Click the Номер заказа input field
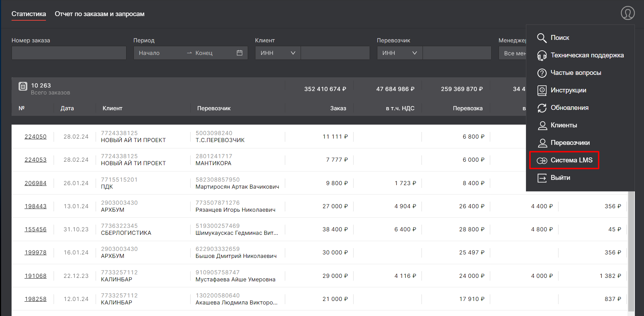The height and width of the screenshot is (316, 644). coord(69,53)
